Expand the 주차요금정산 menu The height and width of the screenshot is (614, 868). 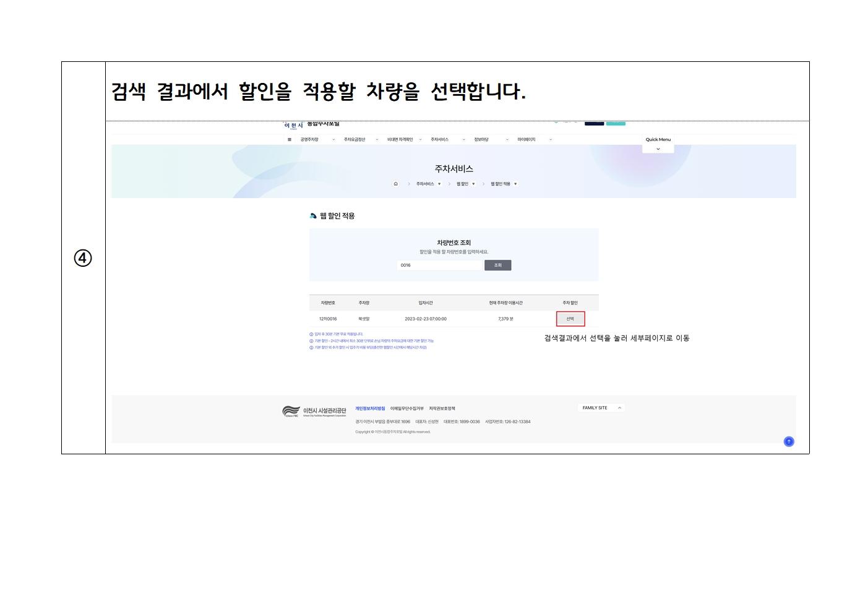361,139
